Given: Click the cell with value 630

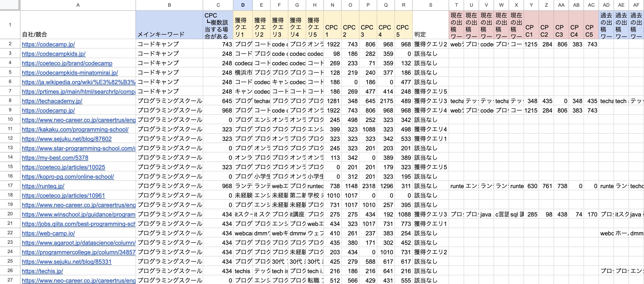Looking at the screenshot, I should [x=531, y=186].
